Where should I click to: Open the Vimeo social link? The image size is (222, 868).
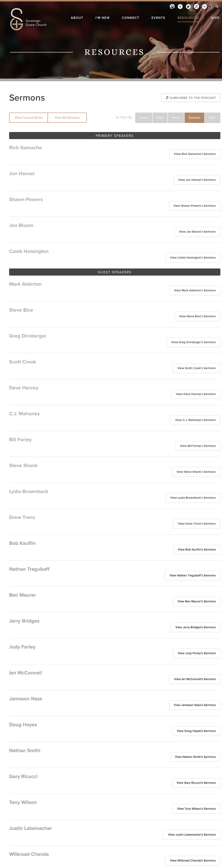click(204, 6)
